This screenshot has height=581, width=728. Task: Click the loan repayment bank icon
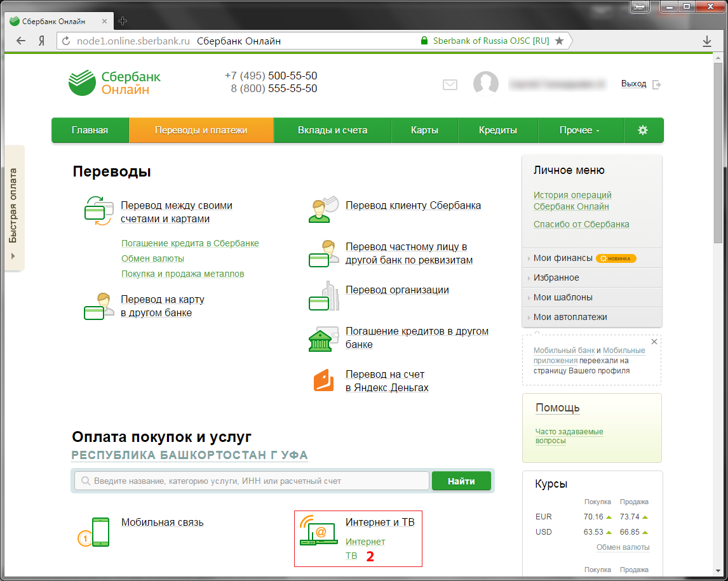point(323,339)
